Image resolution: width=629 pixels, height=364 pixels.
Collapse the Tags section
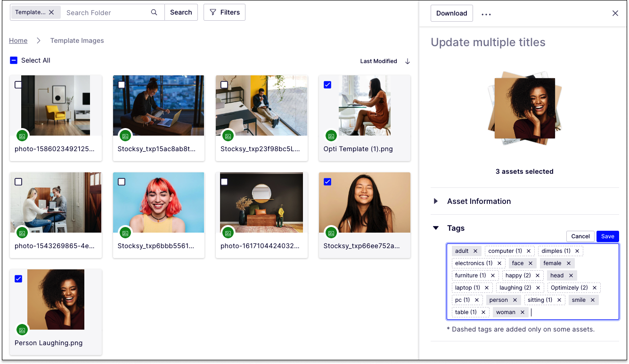click(x=435, y=227)
